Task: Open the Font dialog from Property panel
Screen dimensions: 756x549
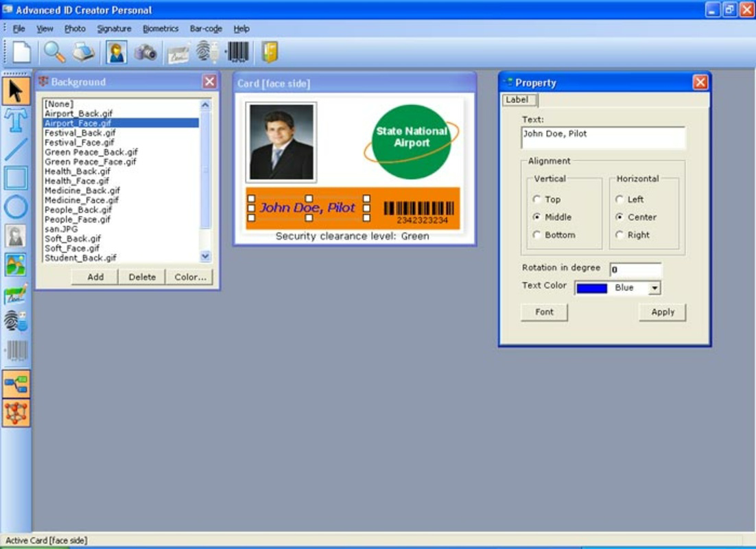Action: tap(543, 312)
